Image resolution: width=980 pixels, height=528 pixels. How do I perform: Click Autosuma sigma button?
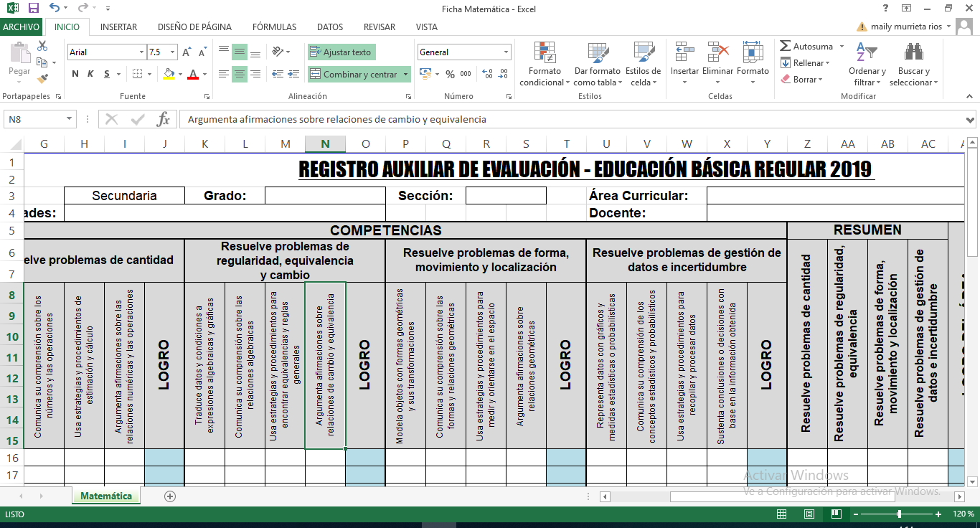pos(806,47)
